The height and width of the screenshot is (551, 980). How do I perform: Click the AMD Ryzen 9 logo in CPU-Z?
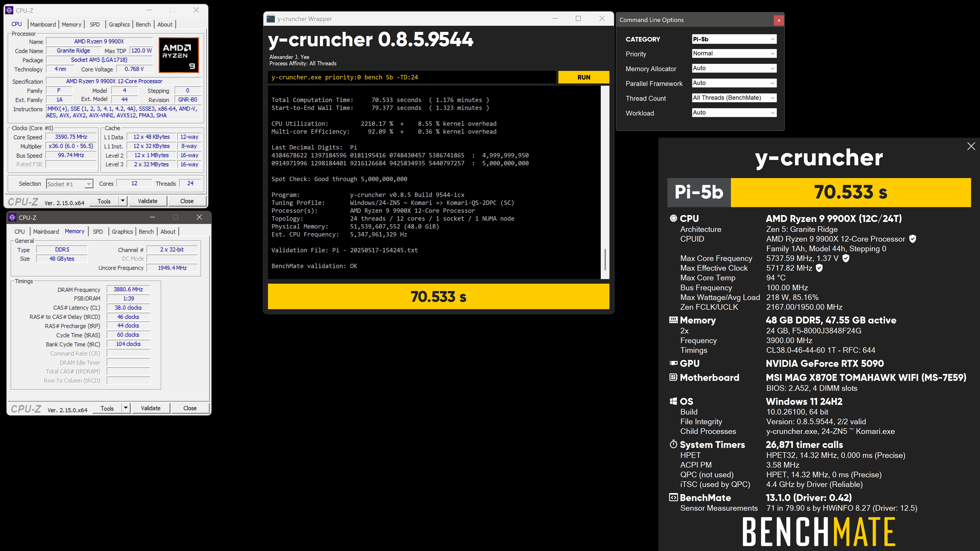(x=178, y=55)
